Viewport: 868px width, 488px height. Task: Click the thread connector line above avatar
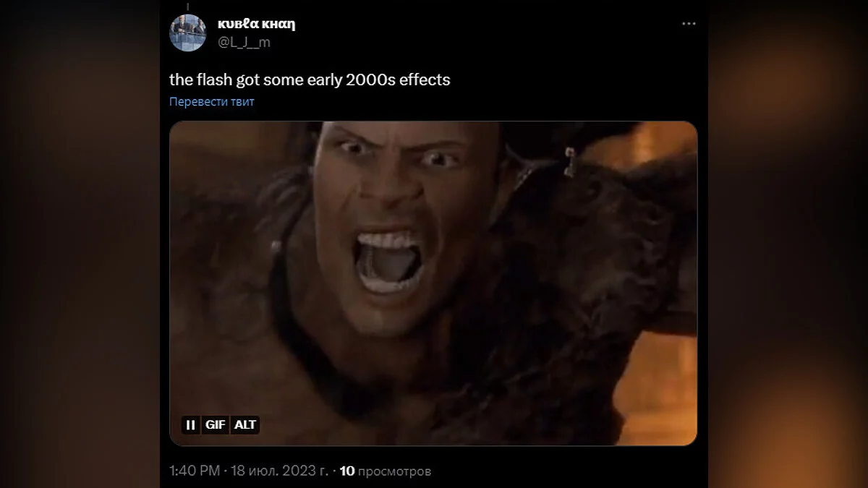(x=187, y=6)
